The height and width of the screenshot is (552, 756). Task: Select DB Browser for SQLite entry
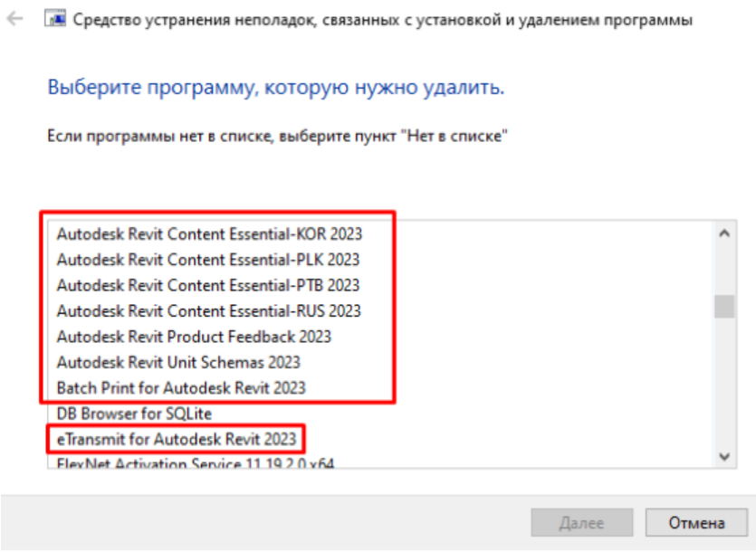click(134, 414)
